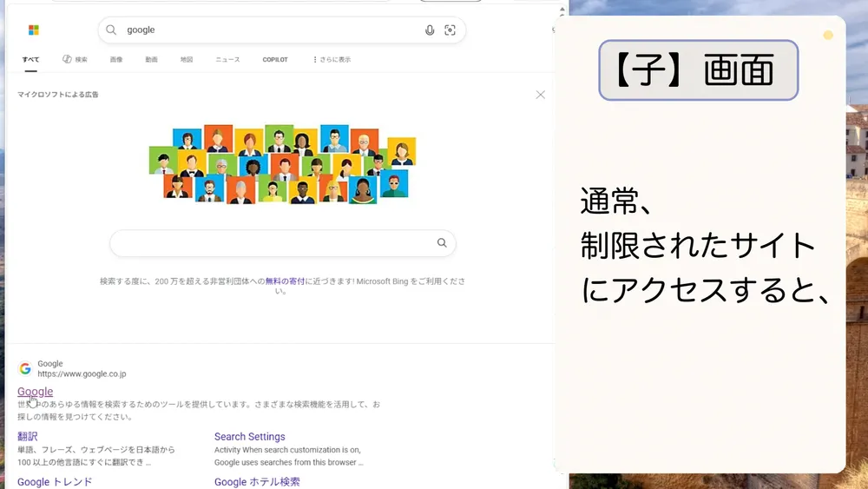The height and width of the screenshot is (489, 868).
Task: Open the COPILOT tab
Action: (x=275, y=59)
